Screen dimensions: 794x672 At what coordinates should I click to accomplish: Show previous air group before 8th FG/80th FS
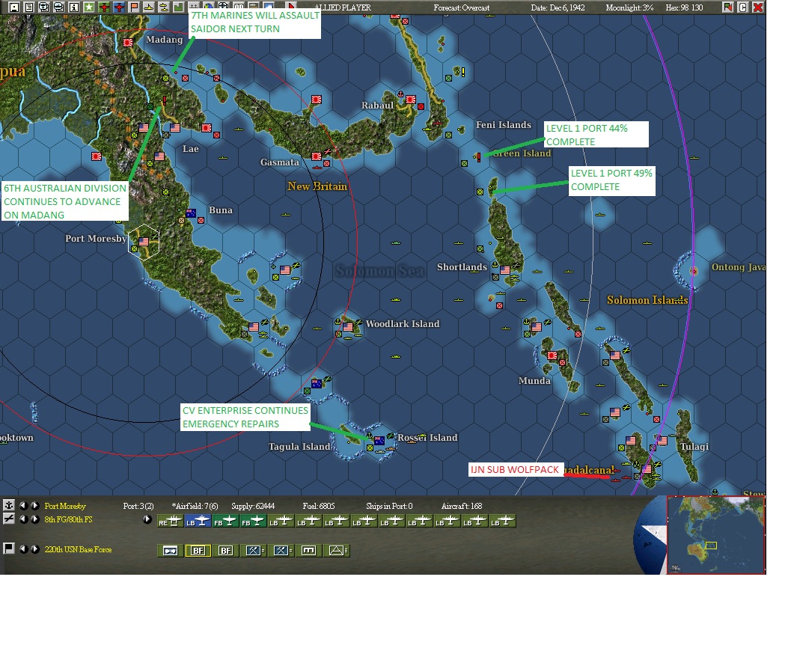(23, 519)
